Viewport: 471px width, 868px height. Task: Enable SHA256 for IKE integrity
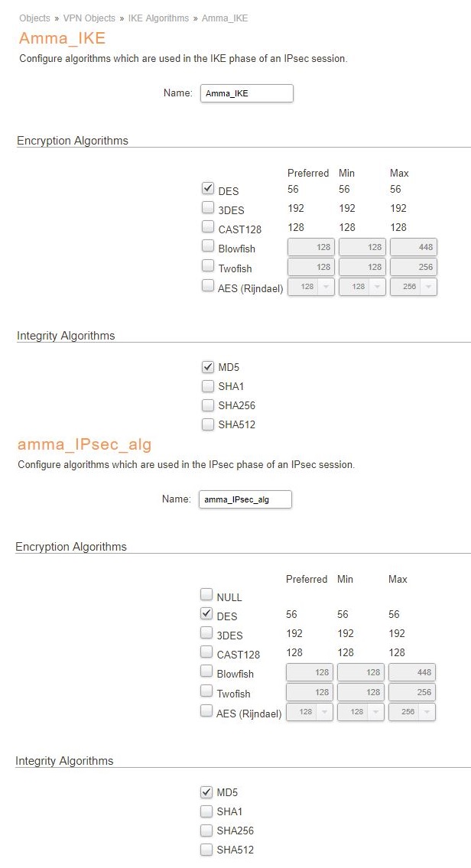[208, 405]
